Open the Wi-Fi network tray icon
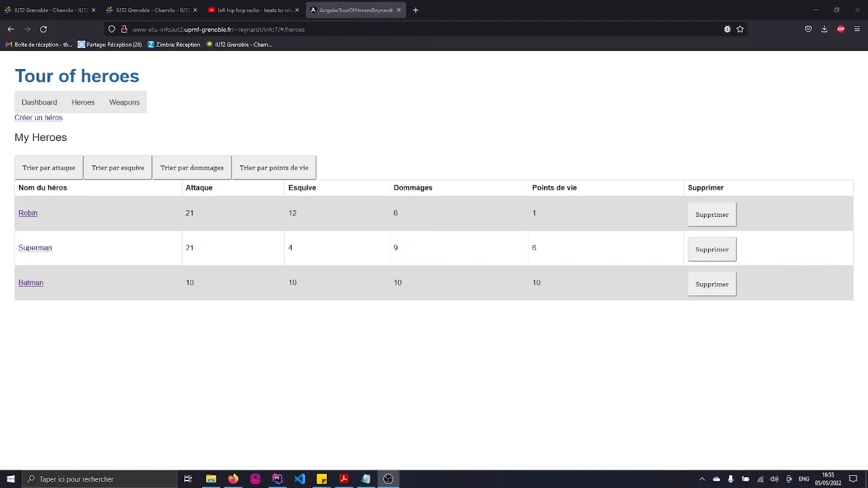 (760, 479)
